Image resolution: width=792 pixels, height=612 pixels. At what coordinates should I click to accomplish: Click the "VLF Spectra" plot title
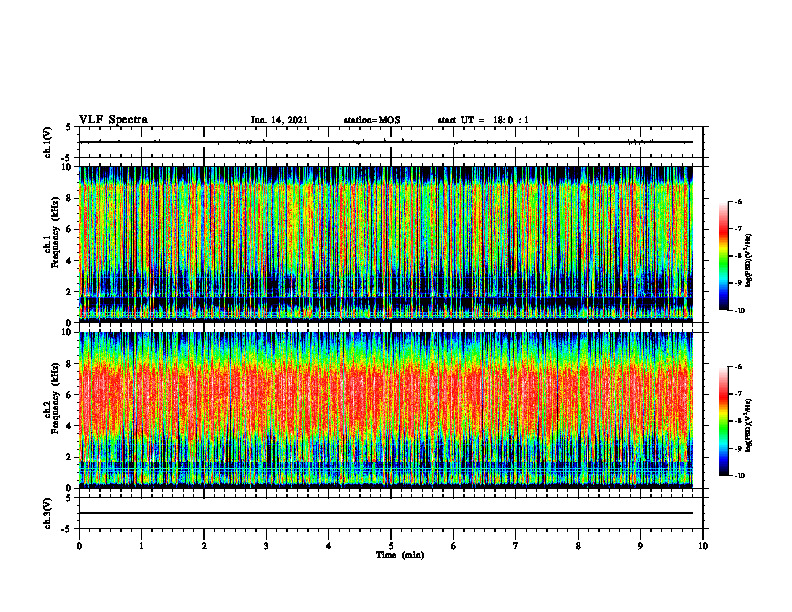(x=113, y=120)
